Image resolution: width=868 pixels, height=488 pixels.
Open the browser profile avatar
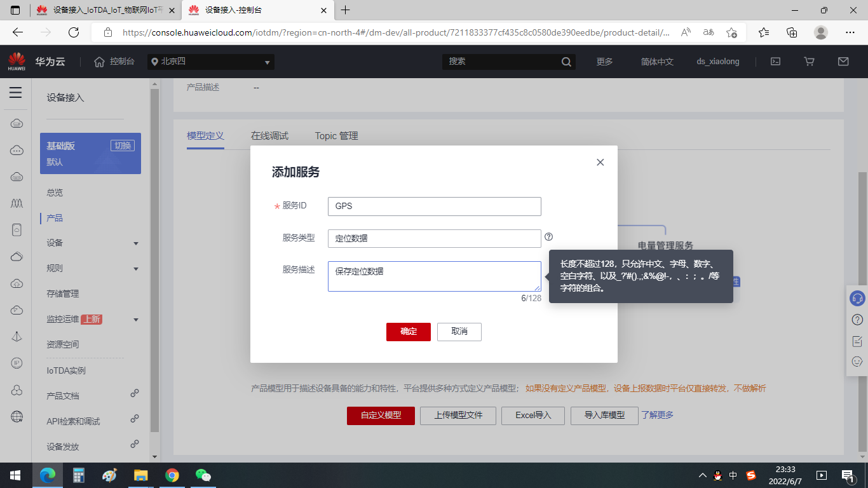(821, 32)
